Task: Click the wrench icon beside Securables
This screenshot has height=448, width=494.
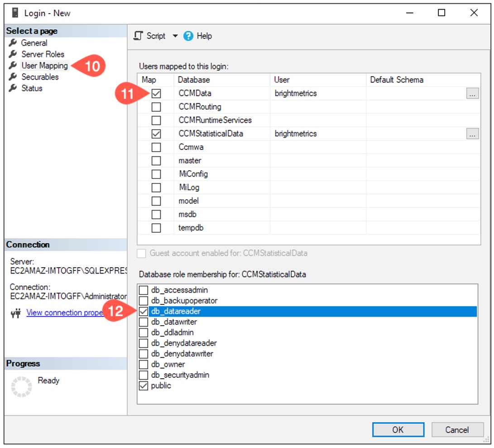Action: pos(13,77)
